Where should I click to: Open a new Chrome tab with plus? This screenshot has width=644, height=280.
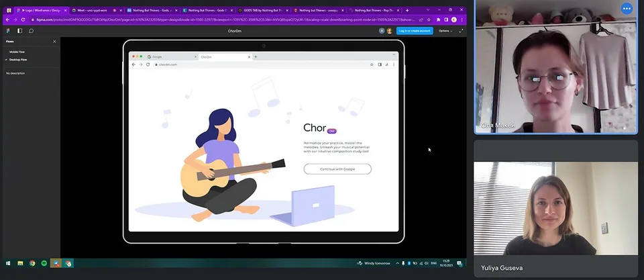coord(407,10)
